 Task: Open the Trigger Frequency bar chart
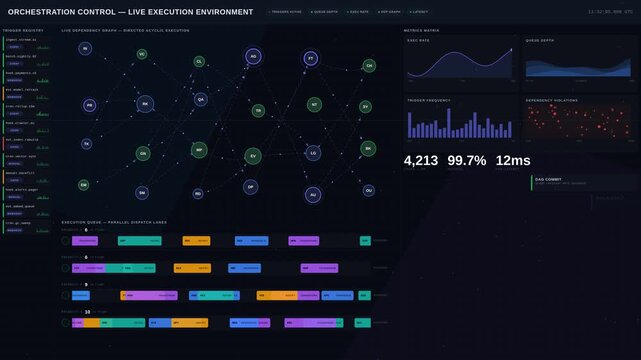pyautogui.click(x=460, y=123)
